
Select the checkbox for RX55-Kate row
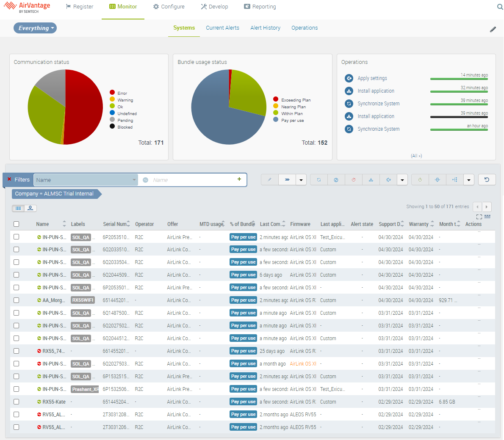tap(17, 402)
